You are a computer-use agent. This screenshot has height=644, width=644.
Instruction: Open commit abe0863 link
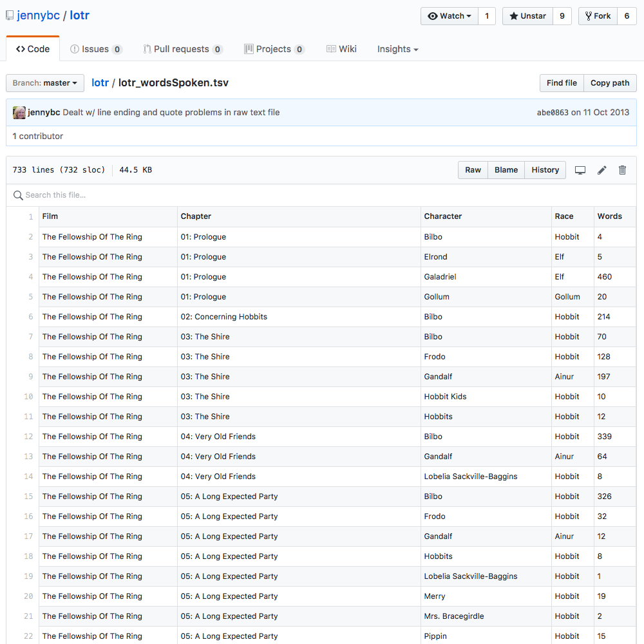point(553,113)
